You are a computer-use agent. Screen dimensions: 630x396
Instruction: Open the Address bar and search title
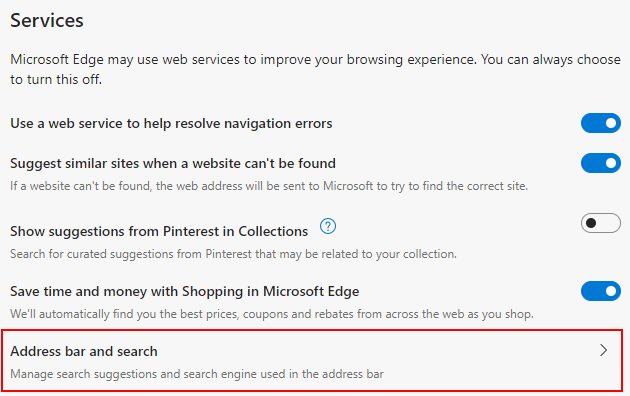pyautogui.click(x=84, y=351)
